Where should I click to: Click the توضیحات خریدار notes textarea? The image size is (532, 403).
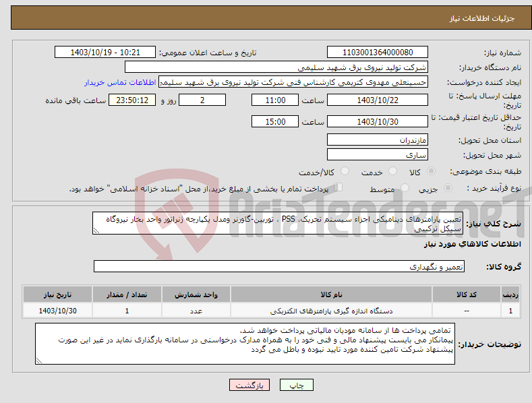245,344
